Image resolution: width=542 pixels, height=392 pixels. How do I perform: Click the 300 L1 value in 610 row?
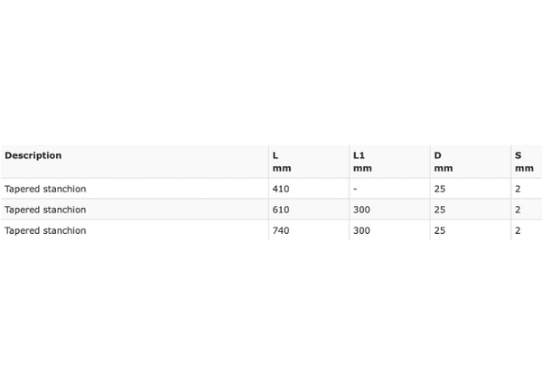click(361, 210)
